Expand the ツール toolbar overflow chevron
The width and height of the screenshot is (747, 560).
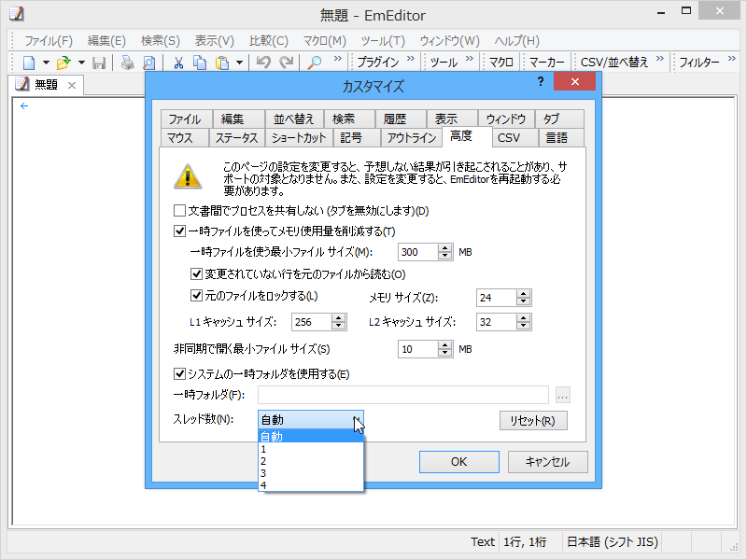click(470, 59)
